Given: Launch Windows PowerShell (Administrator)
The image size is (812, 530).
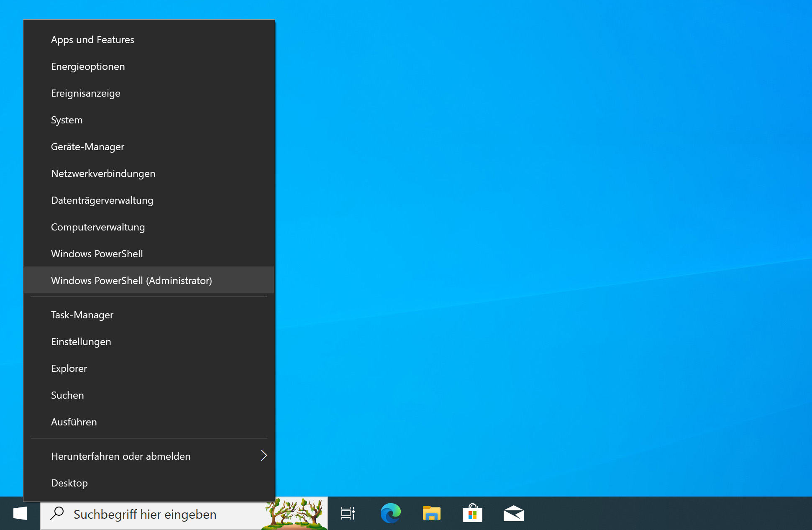Looking at the screenshot, I should 149,280.
